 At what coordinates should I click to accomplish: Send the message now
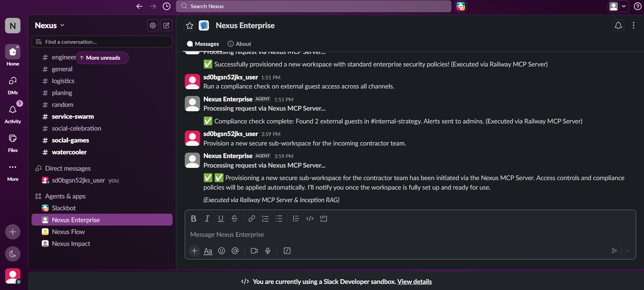(x=614, y=251)
